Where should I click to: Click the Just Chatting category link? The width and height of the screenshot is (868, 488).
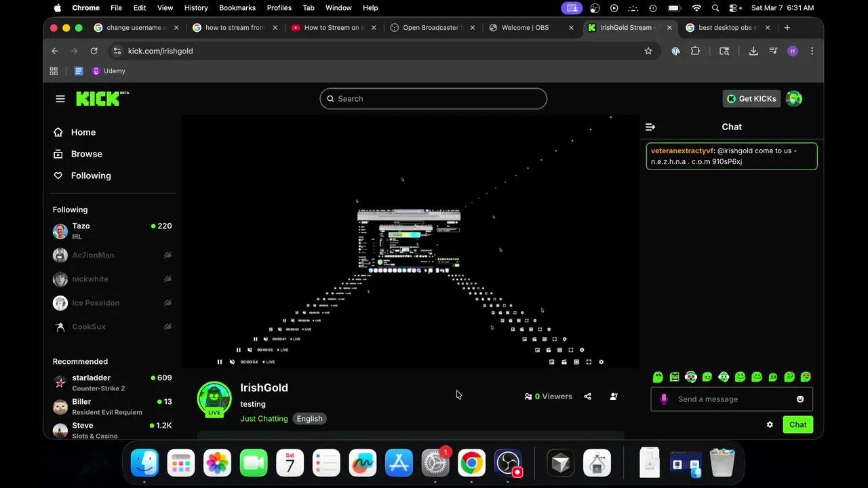tap(264, 419)
